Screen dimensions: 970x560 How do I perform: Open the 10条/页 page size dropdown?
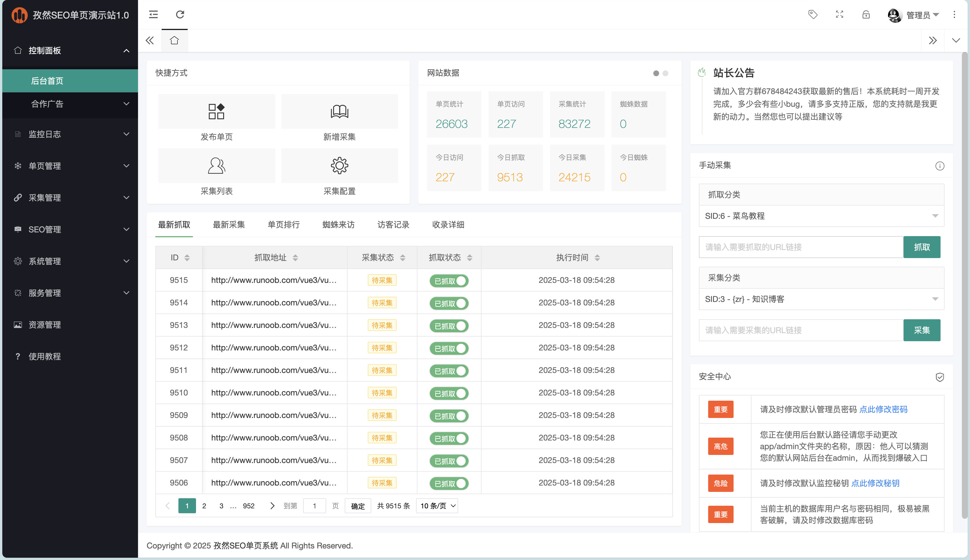(436, 506)
